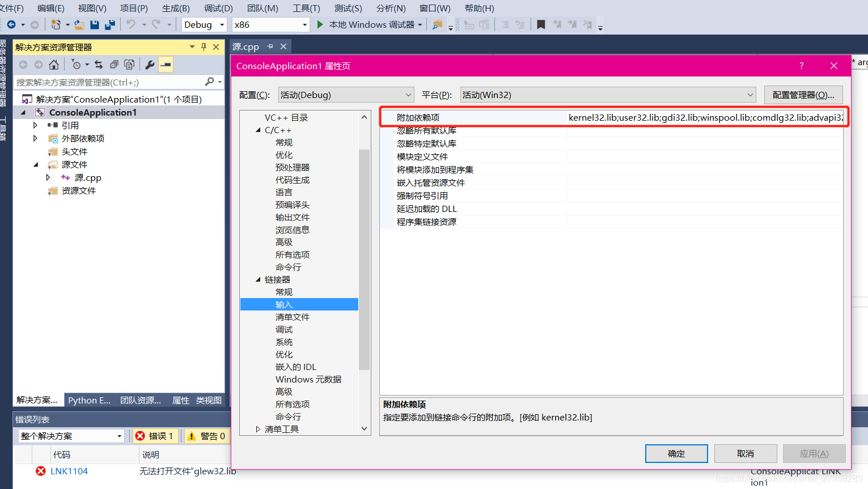Click the new project toolbar icon
The image size is (868, 489).
click(56, 24)
